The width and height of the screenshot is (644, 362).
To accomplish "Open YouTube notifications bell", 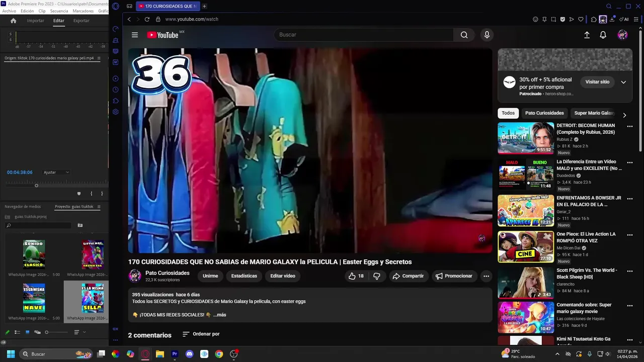I will pos(603,35).
